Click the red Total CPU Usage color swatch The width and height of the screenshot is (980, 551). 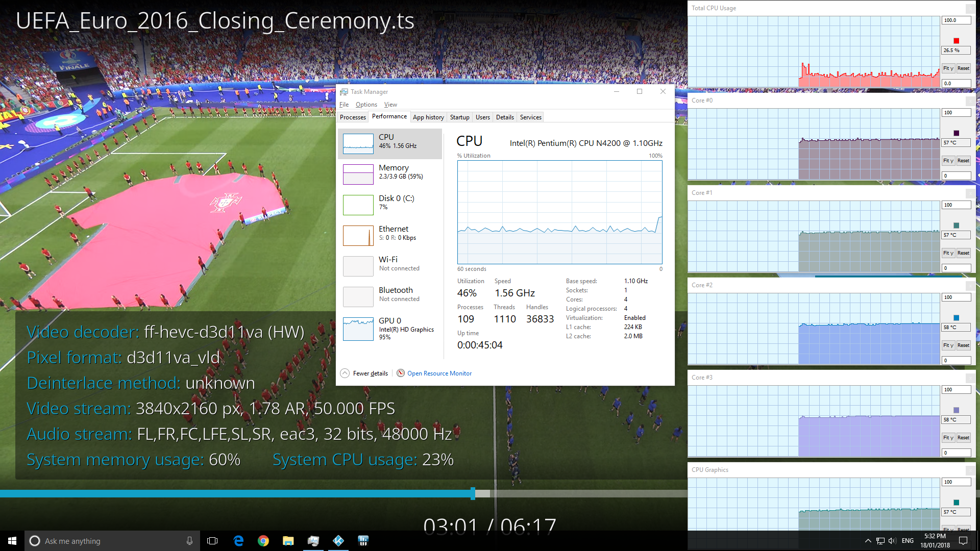pyautogui.click(x=956, y=41)
